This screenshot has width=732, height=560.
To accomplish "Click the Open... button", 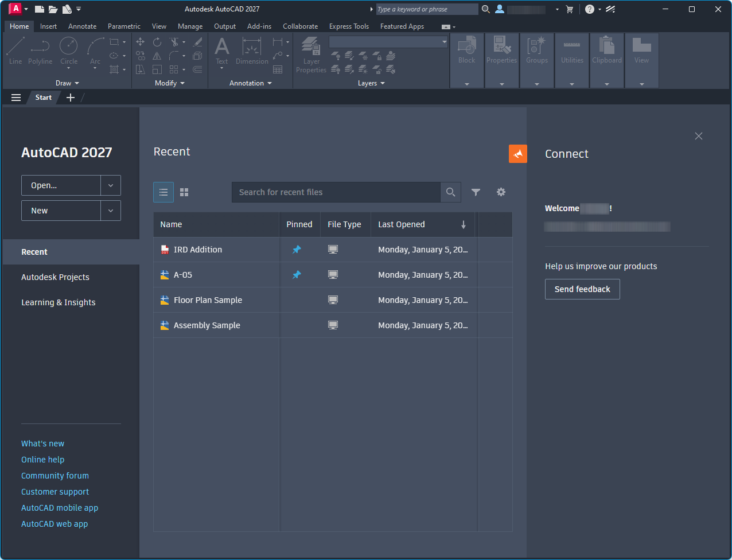I will [x=61, y=185].
